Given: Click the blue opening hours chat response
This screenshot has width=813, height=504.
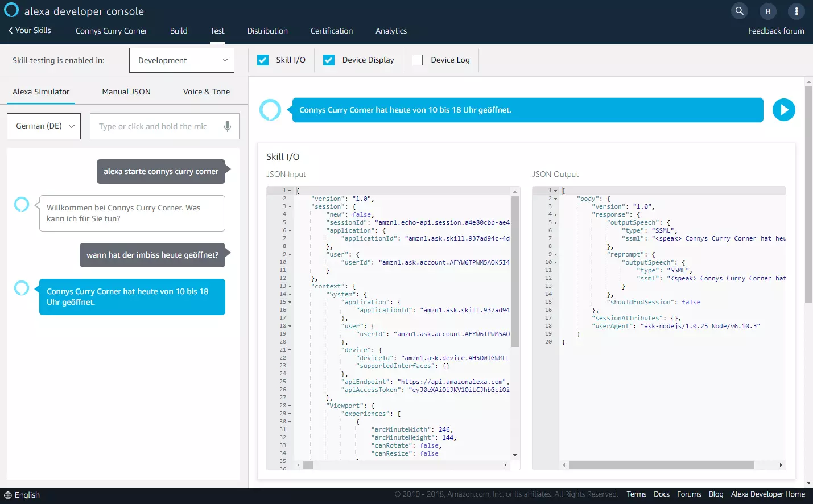Looking at the screenshot, I should point(132,297).
